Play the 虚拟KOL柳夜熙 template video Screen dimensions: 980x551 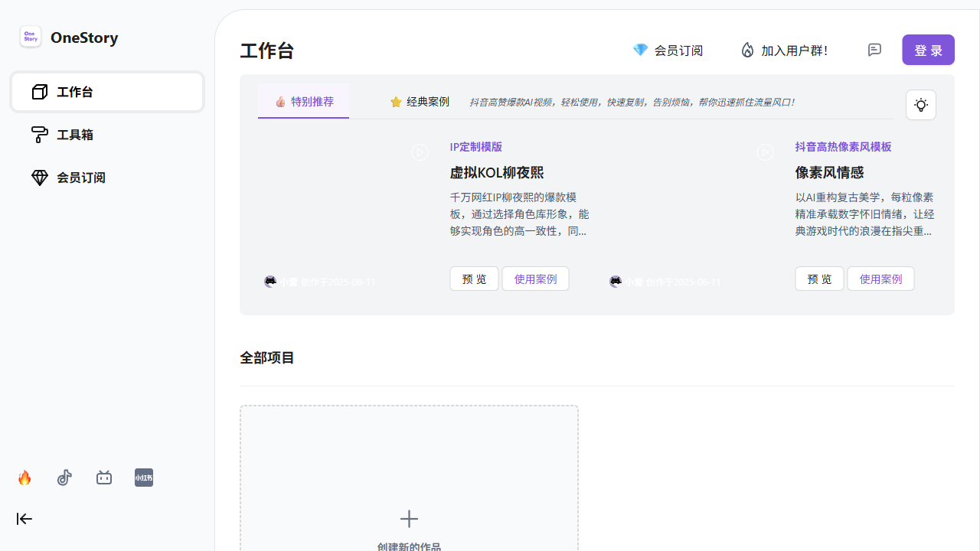(x=420, y=152)
